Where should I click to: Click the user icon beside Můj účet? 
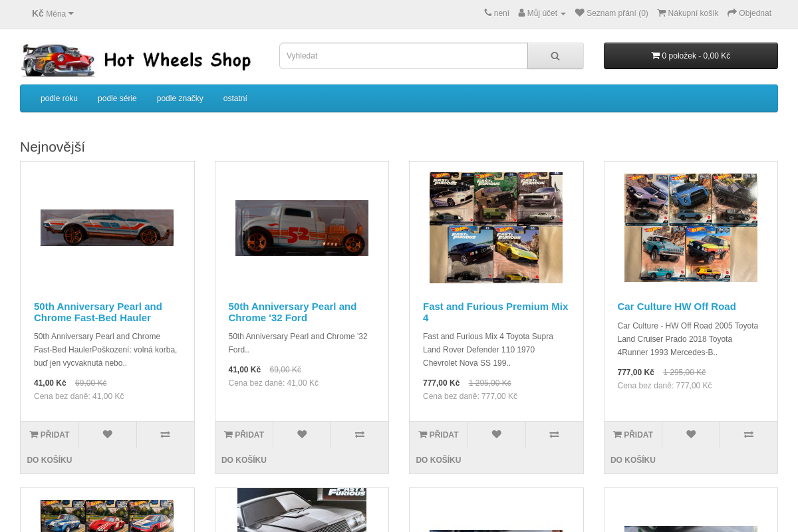pos(521,13)
